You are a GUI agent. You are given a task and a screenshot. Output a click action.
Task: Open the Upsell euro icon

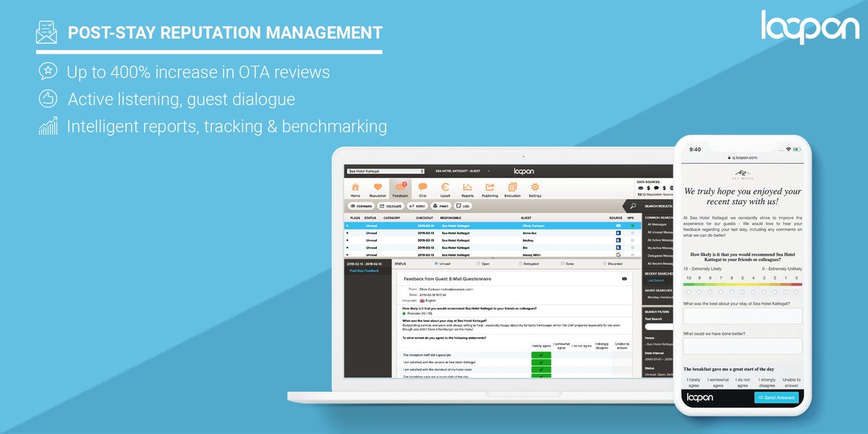(445, 187)
